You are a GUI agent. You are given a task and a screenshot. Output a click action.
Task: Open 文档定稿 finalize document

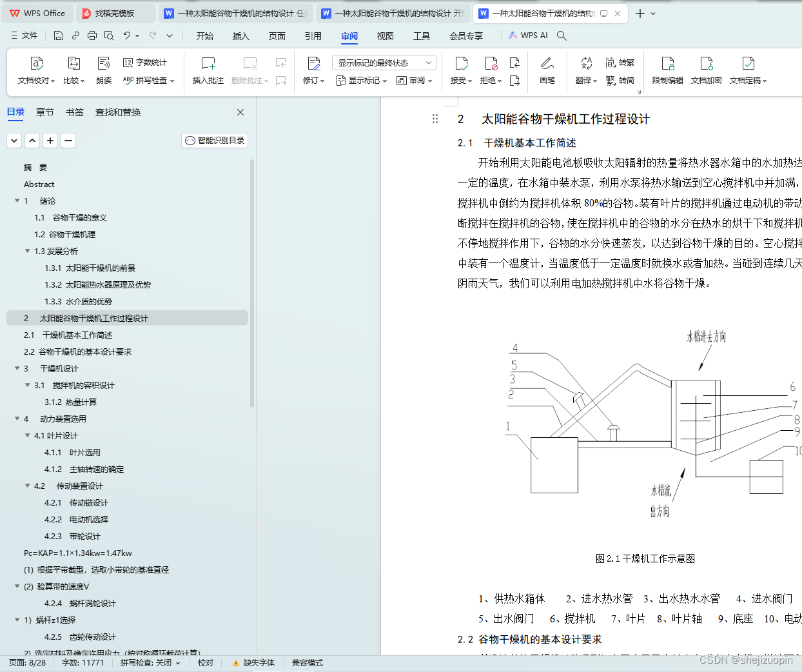(748, 71)
